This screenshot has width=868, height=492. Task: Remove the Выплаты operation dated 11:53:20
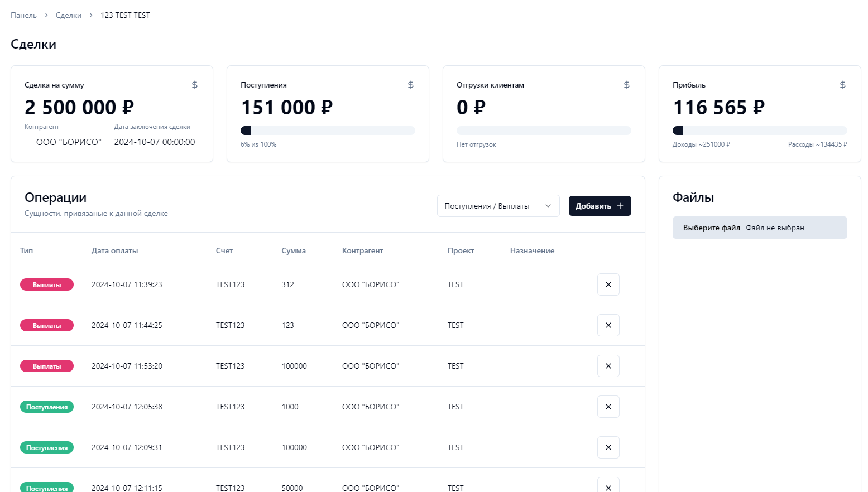[608, 366]
